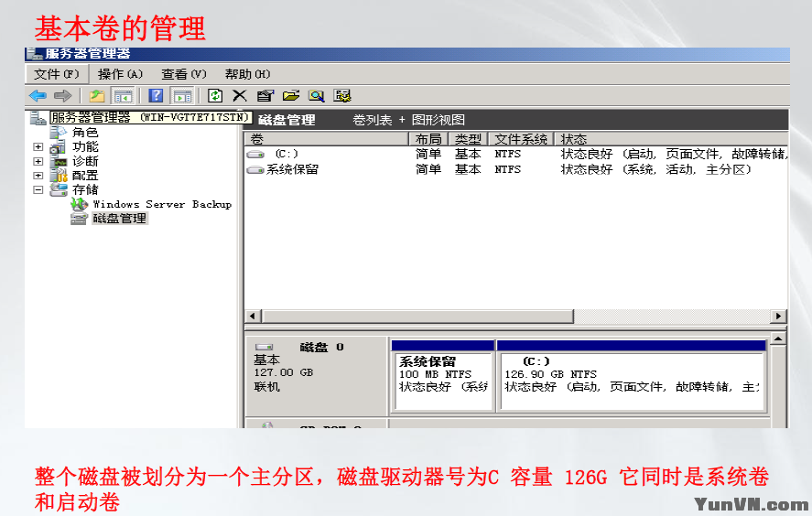Click the Back arrow toolbar icon

click(x=38, y=96)
